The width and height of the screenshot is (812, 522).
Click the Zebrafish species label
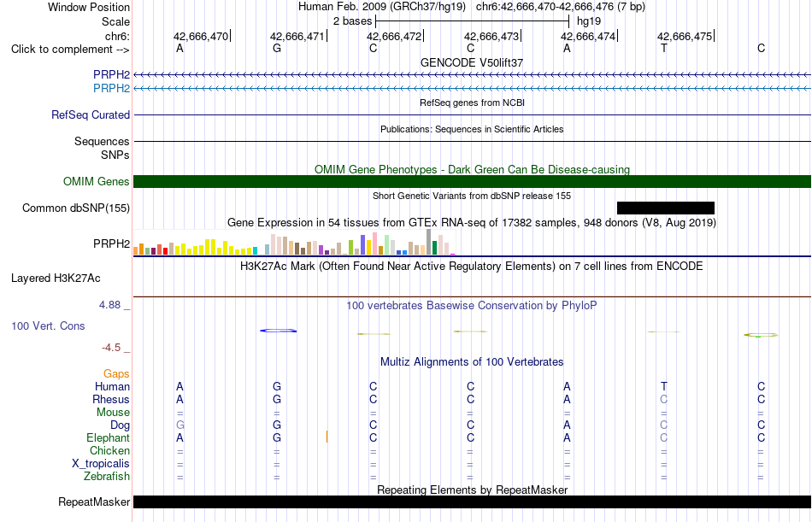pos(107,476)
